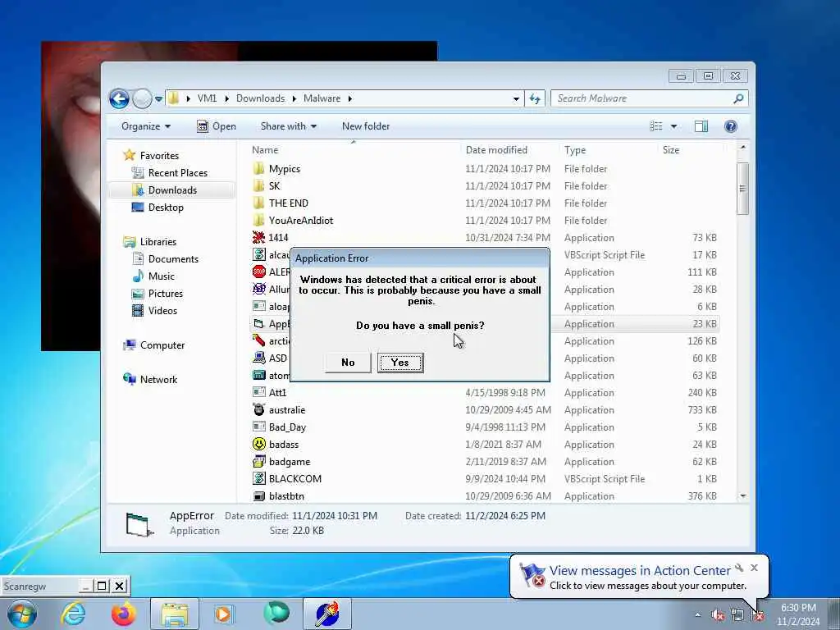
Task: Select the SK folder icon
Action: 258,186
